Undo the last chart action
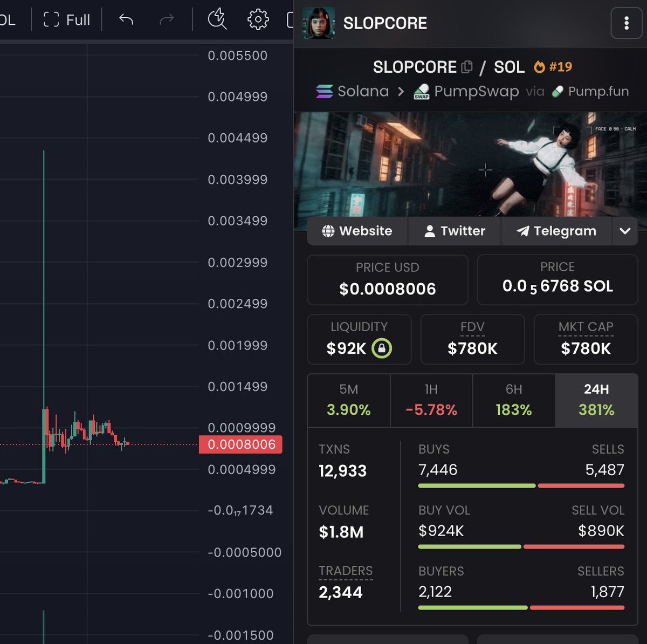The image size is (647, 644). 126,20
